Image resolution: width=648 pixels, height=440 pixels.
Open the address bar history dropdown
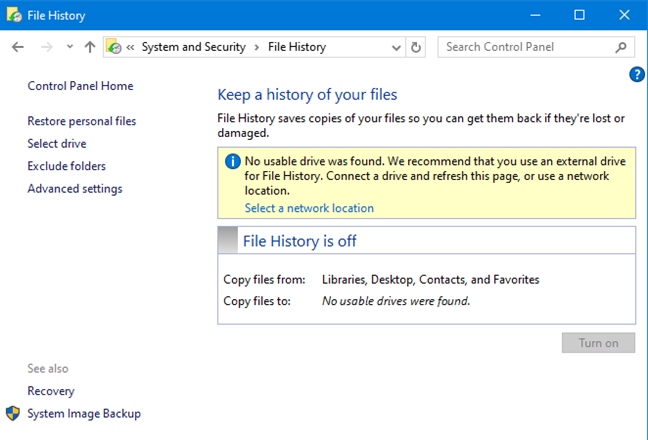click(x=396, y=48)
